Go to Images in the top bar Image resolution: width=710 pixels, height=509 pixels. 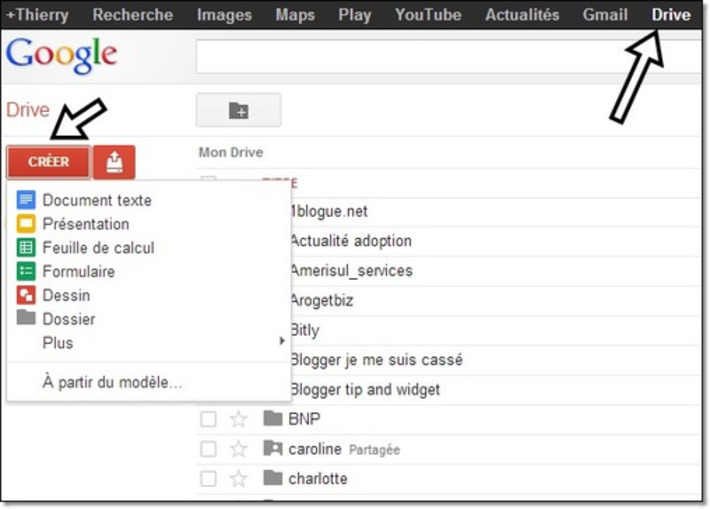[224, 14]
